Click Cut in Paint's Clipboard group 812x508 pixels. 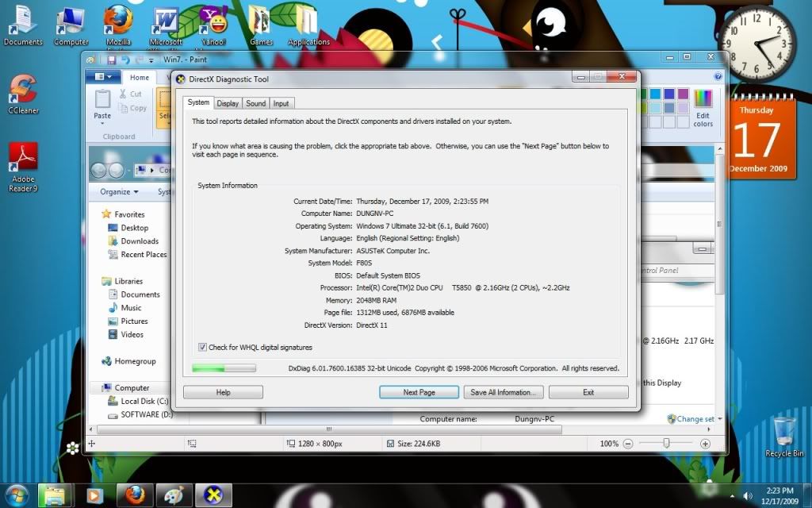click(x=131, y=94)
